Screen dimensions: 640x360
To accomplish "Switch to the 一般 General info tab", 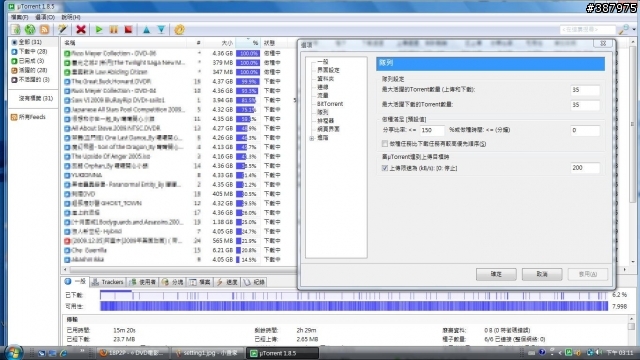I will click(76, 282).
